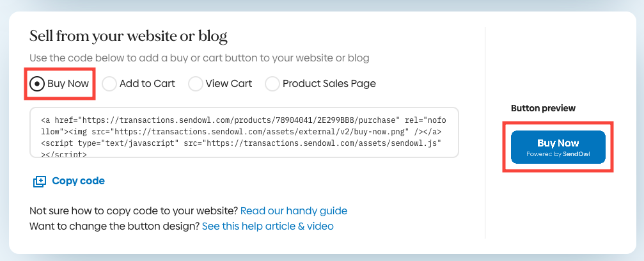Click the Product Sales Page label text
Screen dimensions: 644x261
click(x=329, y=84)
